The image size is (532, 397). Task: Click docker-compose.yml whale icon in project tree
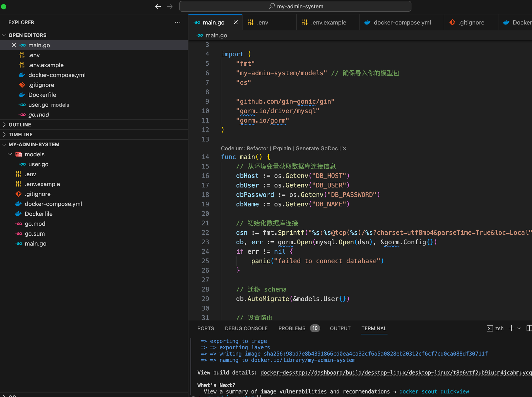tap(18, 204)
